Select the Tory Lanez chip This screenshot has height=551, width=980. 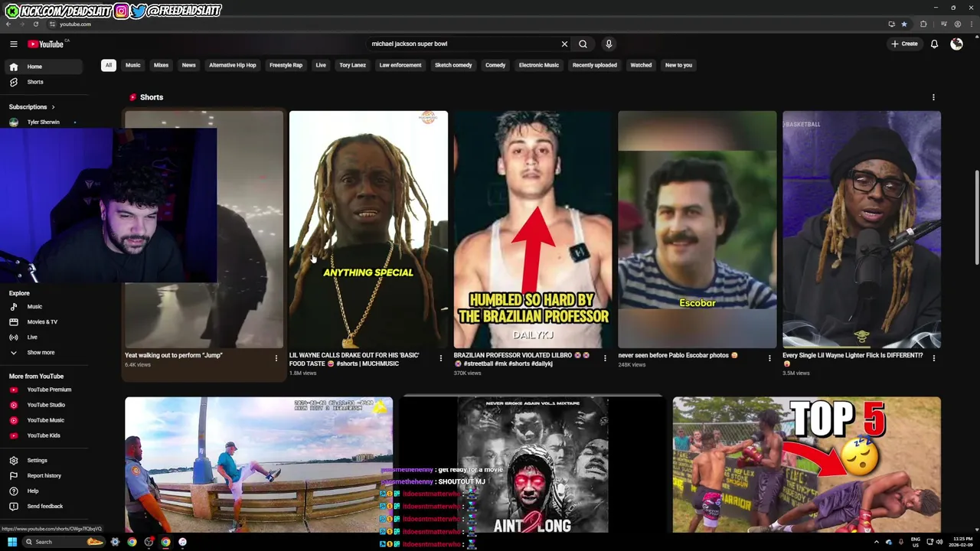click(x=352, y=65)
